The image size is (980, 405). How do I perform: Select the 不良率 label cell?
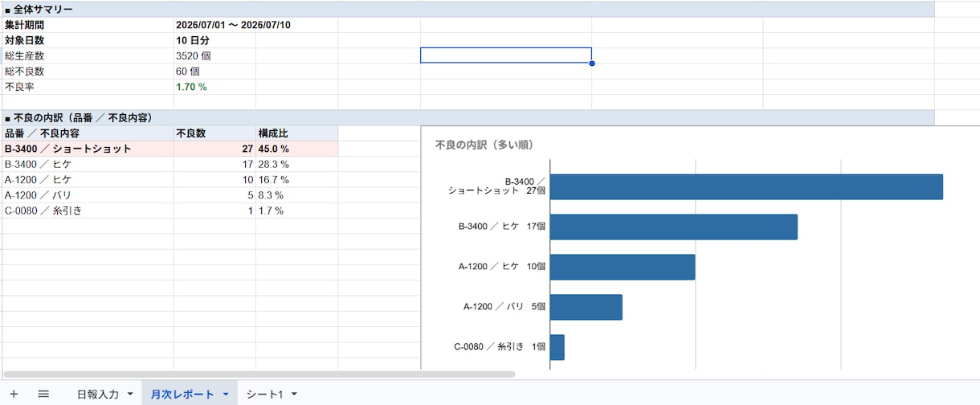(87, 86)
